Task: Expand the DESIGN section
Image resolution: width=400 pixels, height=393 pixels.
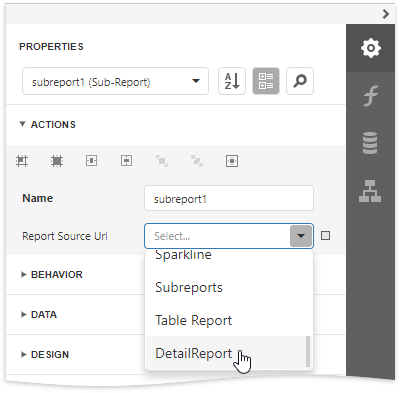Action: pyautogui.click(x=23, y=354)
